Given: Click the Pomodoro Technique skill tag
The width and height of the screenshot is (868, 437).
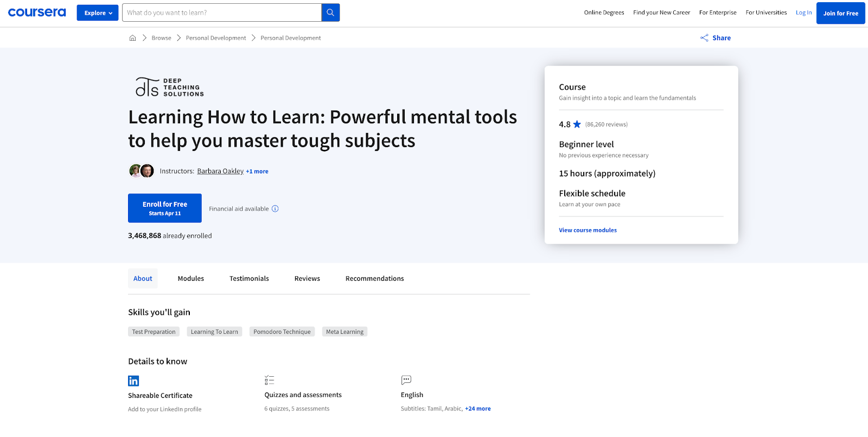Looking at the screenshot, I should click(282, 332).
